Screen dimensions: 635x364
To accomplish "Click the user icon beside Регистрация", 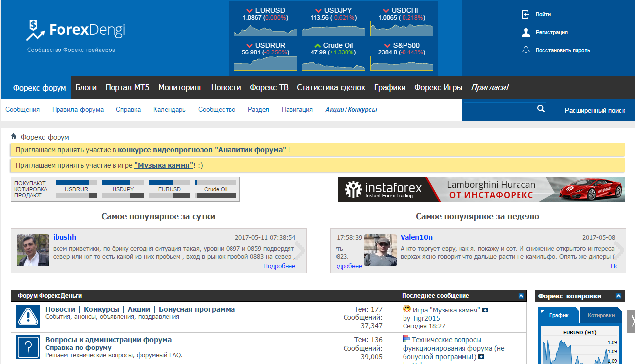I will 526,32.
